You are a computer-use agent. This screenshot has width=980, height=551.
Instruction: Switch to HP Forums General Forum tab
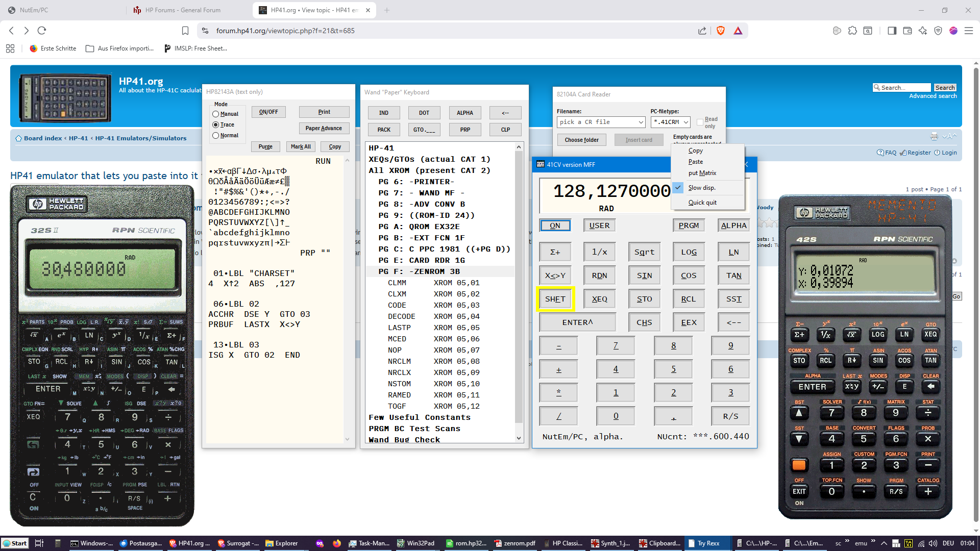[x=183, y=10]
